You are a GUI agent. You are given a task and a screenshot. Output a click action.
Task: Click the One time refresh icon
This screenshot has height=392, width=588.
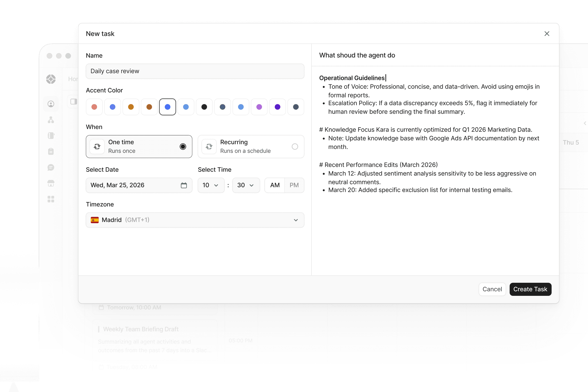click(97, 147)
